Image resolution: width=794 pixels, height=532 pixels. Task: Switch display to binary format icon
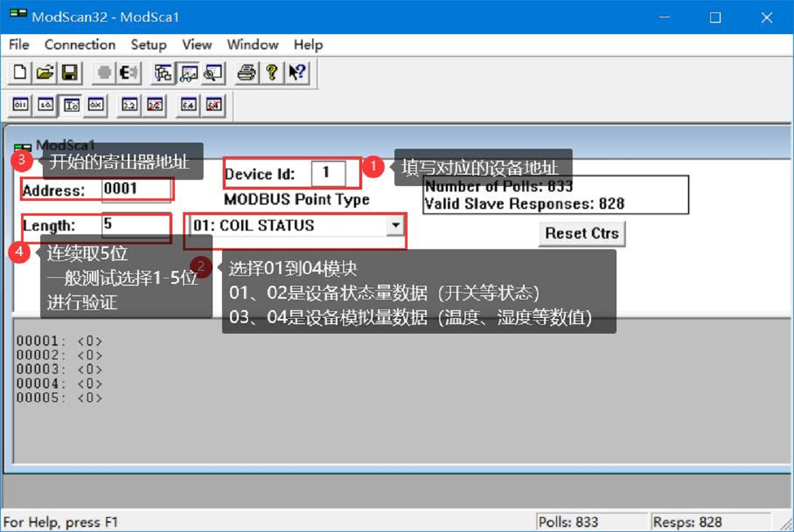[22, 105]
